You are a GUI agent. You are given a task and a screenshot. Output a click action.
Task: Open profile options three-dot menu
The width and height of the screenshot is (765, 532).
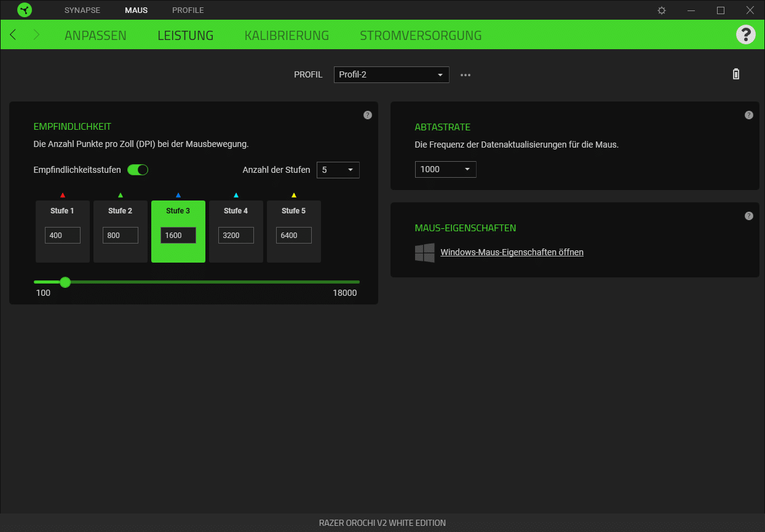(x=466, y=75)
